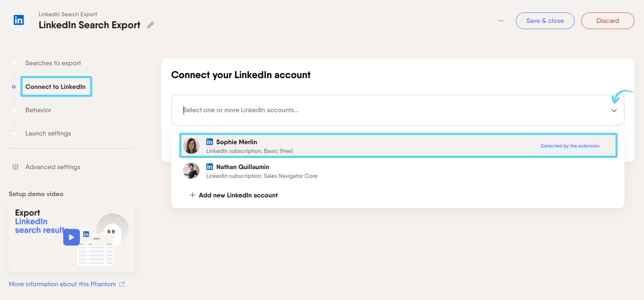
Task: Open More information about this Phantom link
Action: 62,284
